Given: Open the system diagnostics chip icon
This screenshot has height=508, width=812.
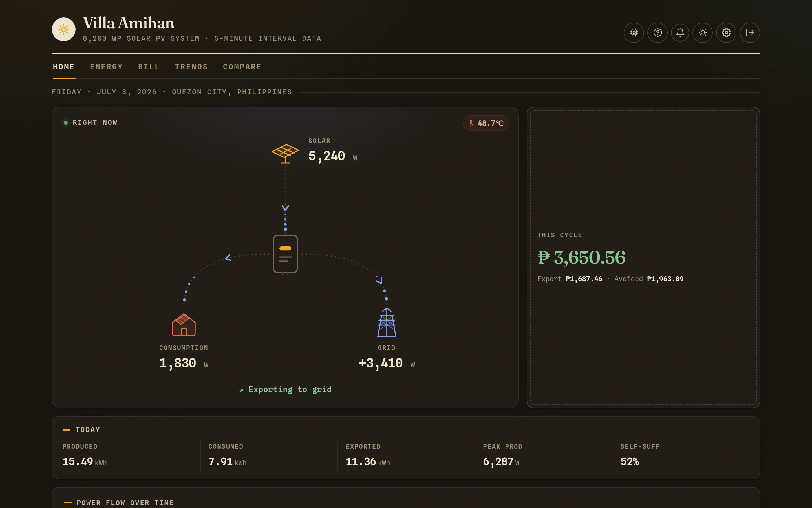Looking at the screenshot, I should pyautogui.click(x=634, y=32).
